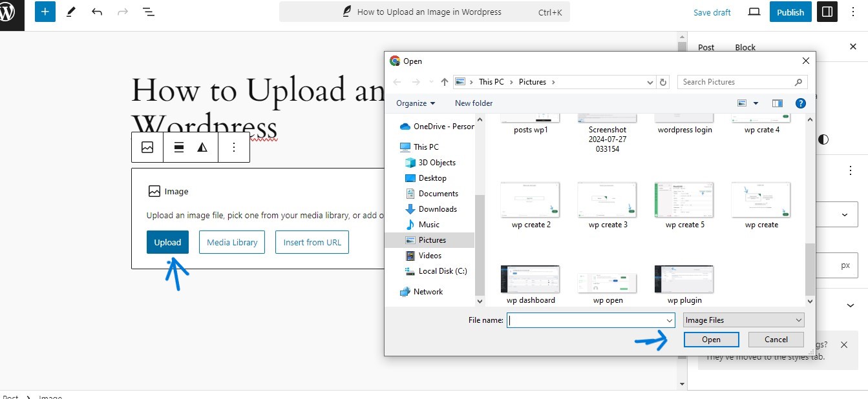Image resolution: width=868 pixels, height=399 pixels.
Task: Expand the view options dropdown arrow
Action: tap(756, 103)
